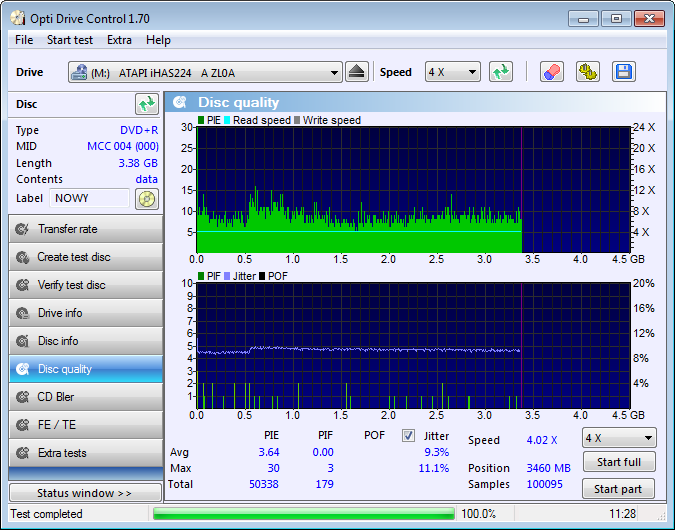
Task: Click Length value 3.38 GB
Action: [138, 163]
